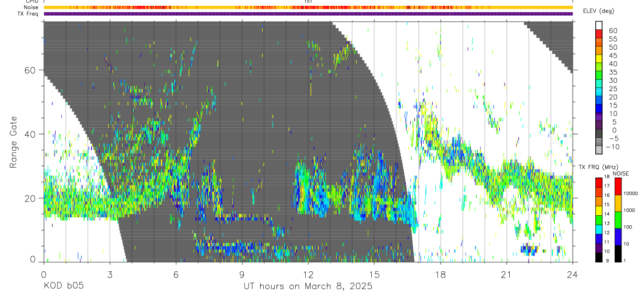This screenshot has width=644, height=297.
Task: Click the '5' label on the ELEV scale
Action: click(615, 122)
